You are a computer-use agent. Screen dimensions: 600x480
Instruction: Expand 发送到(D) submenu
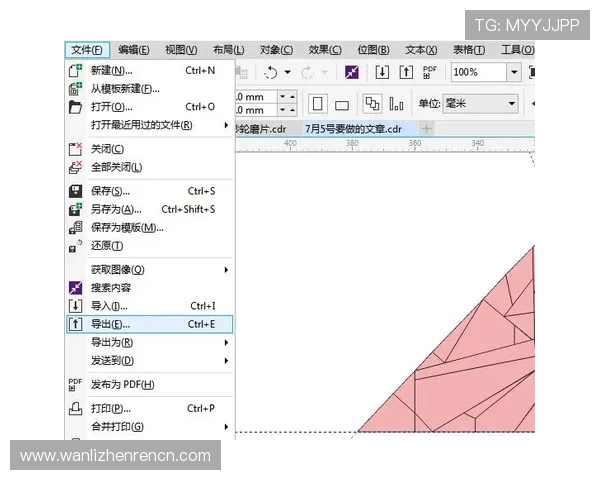tap(150, 361)
